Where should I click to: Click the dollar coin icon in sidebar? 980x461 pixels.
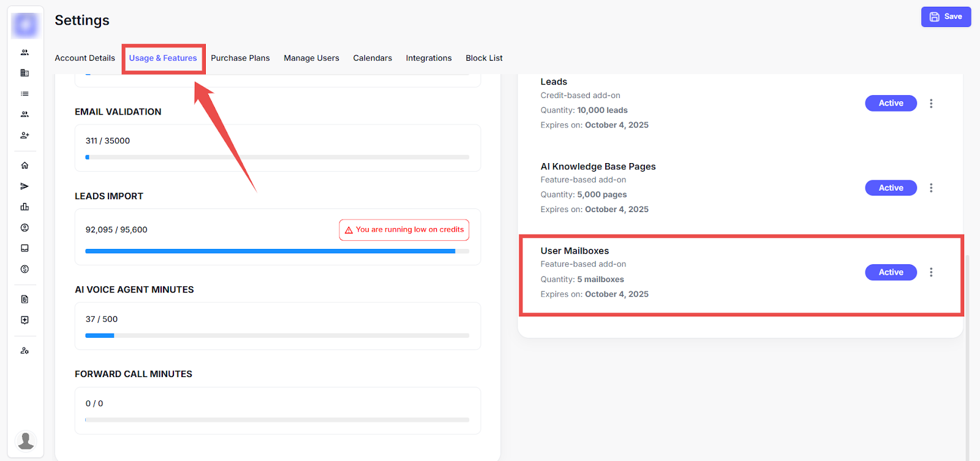24,269
